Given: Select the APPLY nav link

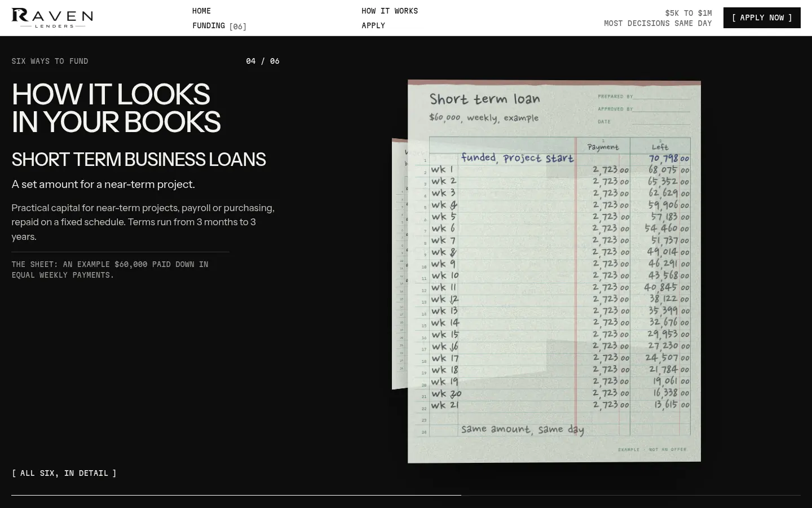Looking at the screenshot, I should (x=373, y=25).
